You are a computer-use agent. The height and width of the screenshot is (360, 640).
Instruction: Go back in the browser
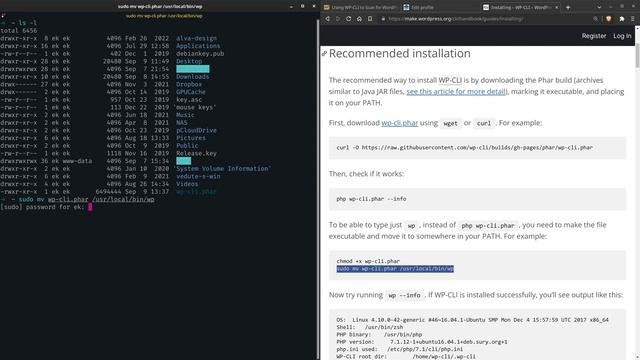pos(327,19)
